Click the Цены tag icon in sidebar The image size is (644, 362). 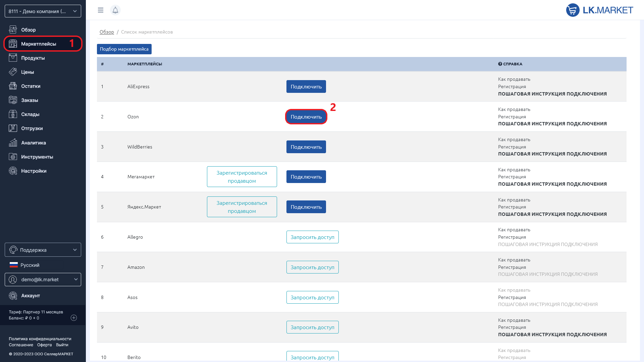(13, 72)
